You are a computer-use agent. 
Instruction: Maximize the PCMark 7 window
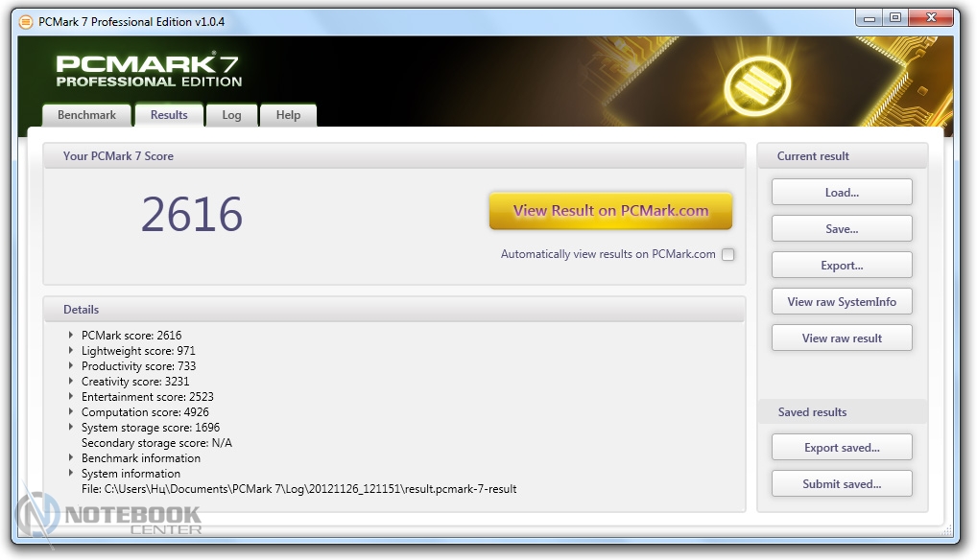(x=894, y=17)
